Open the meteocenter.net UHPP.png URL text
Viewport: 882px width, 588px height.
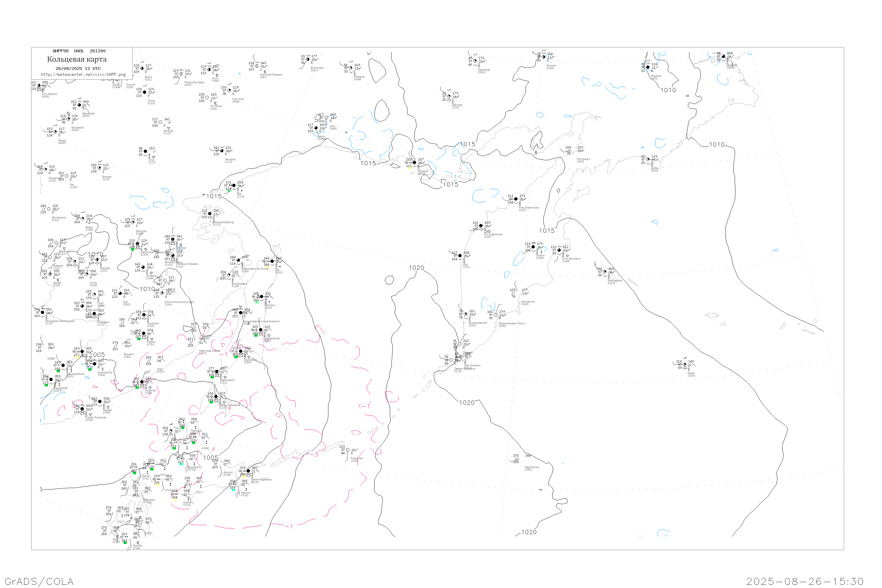[83, 75]
